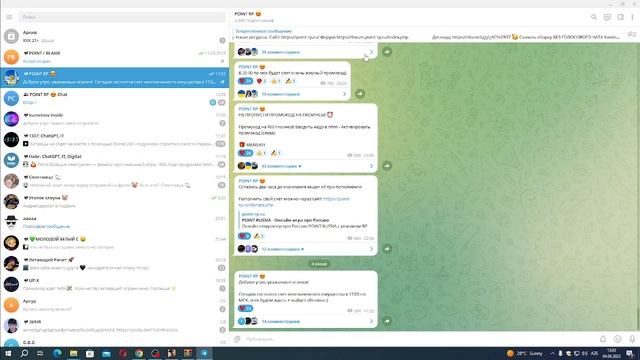Launch Microsoft Edge from the taskbar
This screenshot has width=640, height=360.
pyautogui.click(x=57, y=353)
